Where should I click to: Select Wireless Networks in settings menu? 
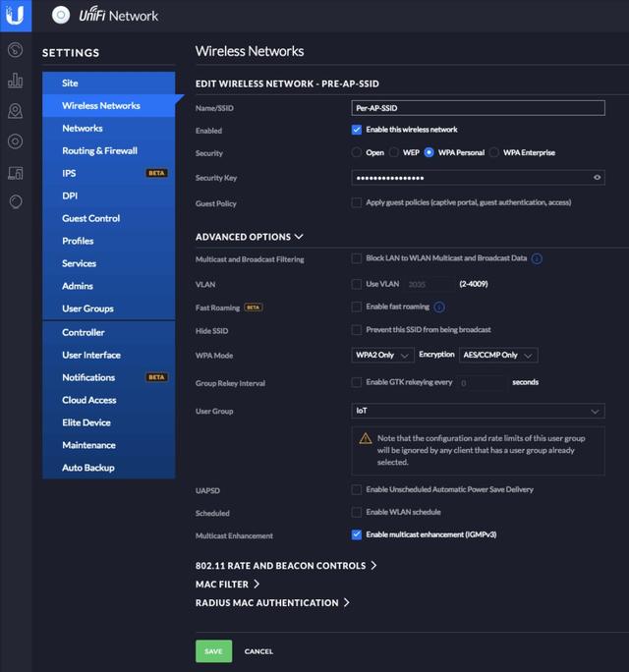(x=109, y=106)
